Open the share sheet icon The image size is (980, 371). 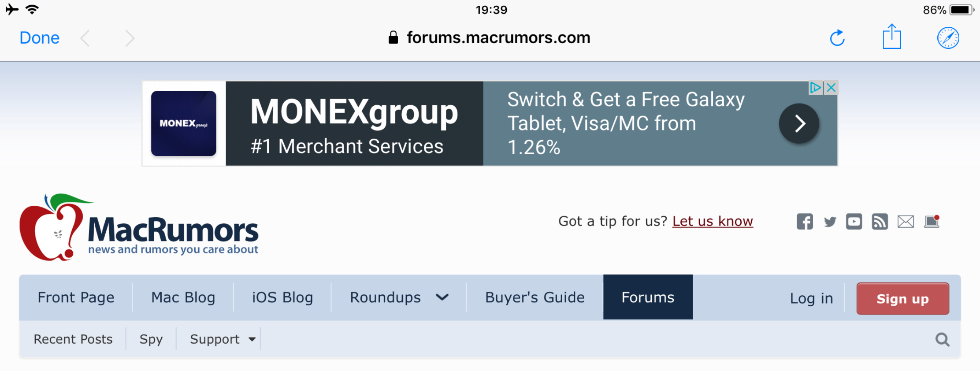[892, 36]
